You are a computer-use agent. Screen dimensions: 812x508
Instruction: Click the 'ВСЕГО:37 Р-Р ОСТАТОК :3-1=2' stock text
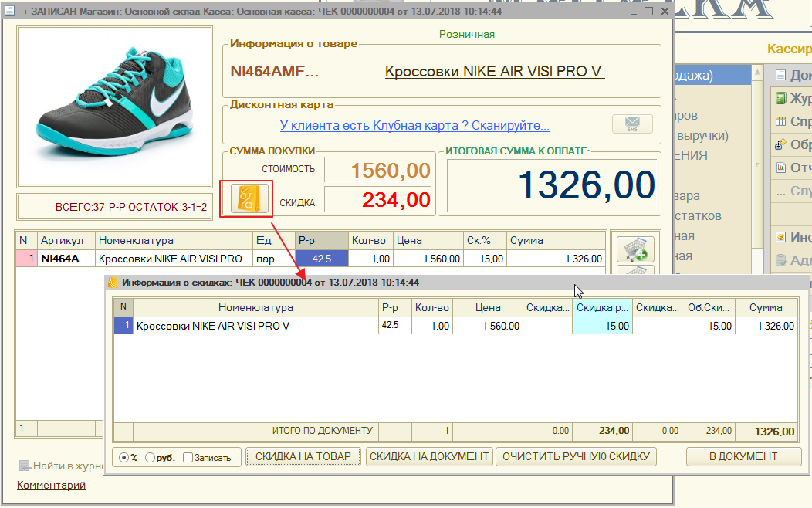(131, 207)
